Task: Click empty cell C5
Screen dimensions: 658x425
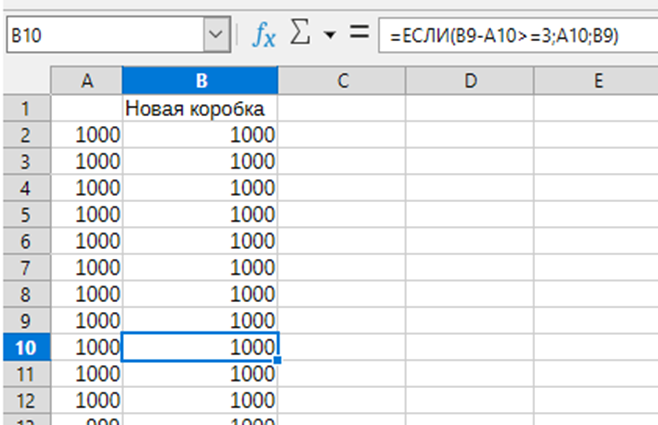Action: (341, 214)
